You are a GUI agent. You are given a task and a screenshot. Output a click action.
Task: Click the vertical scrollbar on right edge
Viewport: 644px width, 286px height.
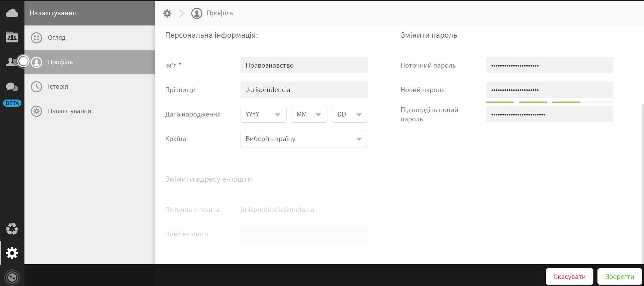coord(643,183)
